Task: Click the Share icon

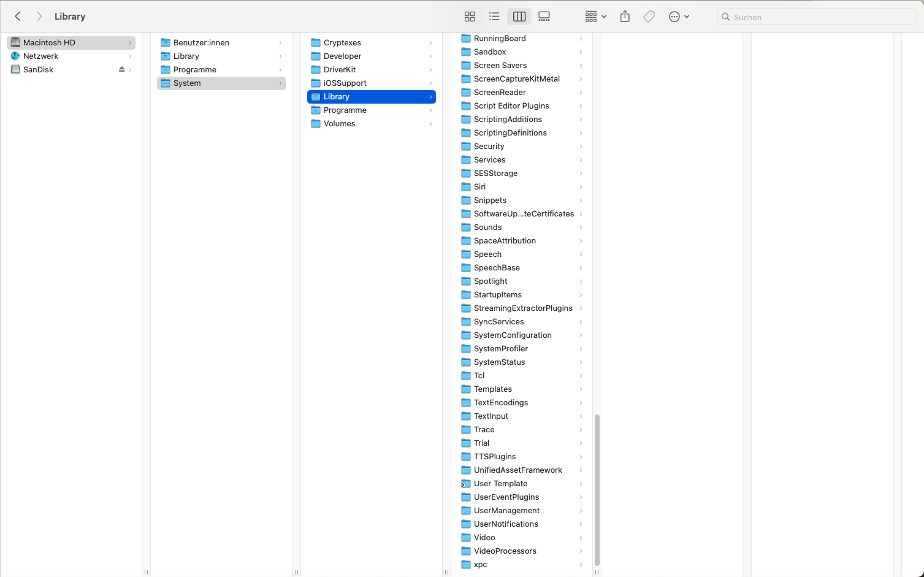Action: (625, 17)
